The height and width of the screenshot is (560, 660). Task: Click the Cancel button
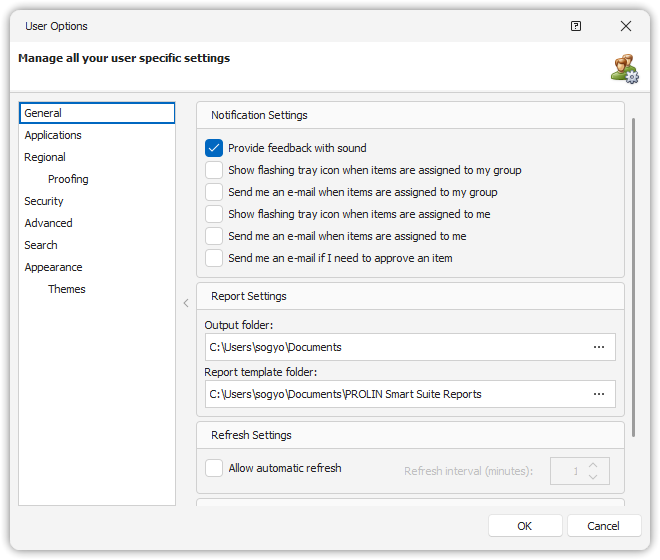604,526
